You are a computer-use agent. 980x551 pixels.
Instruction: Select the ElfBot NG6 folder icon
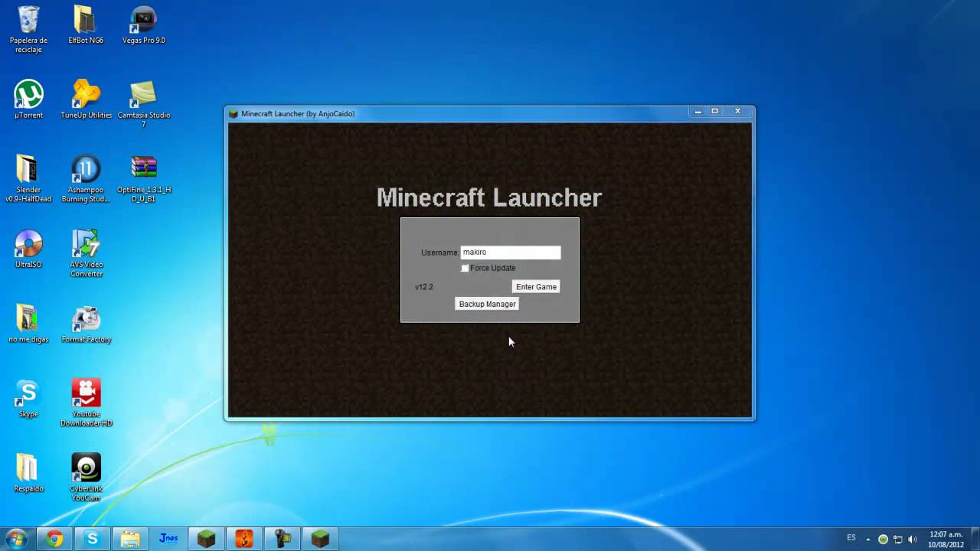point(86,24)
